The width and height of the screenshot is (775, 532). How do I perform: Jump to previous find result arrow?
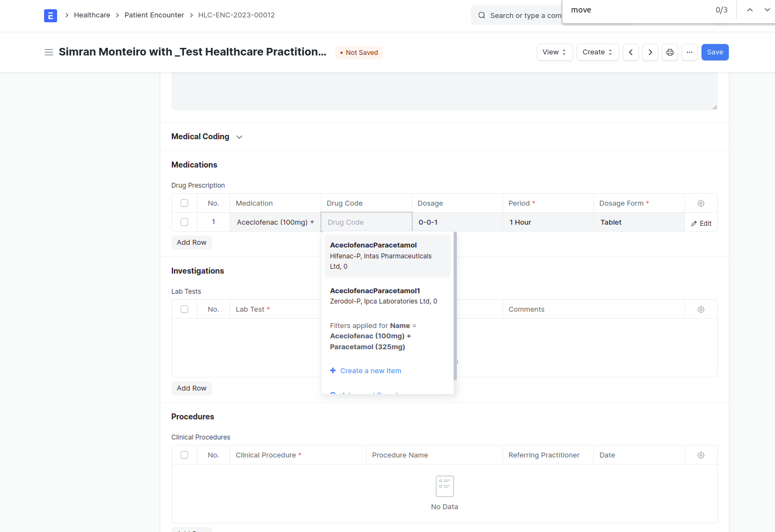[750, 10]
